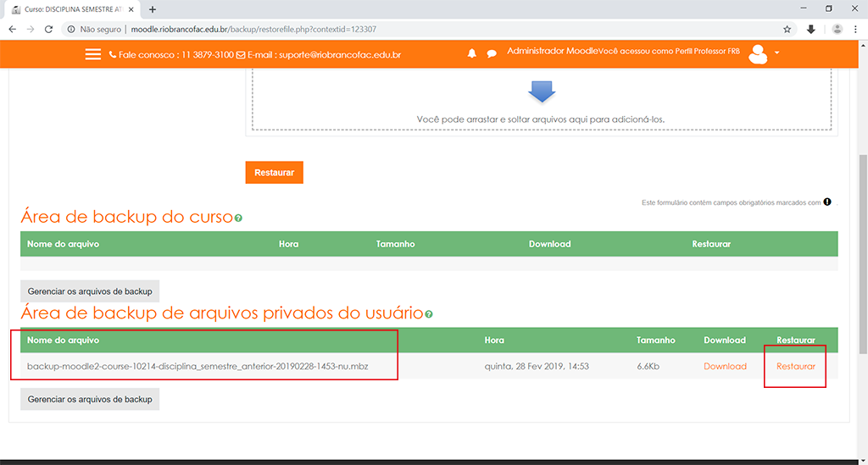
Task: Click the page vertical scrollbar
Action: [863, 254]
